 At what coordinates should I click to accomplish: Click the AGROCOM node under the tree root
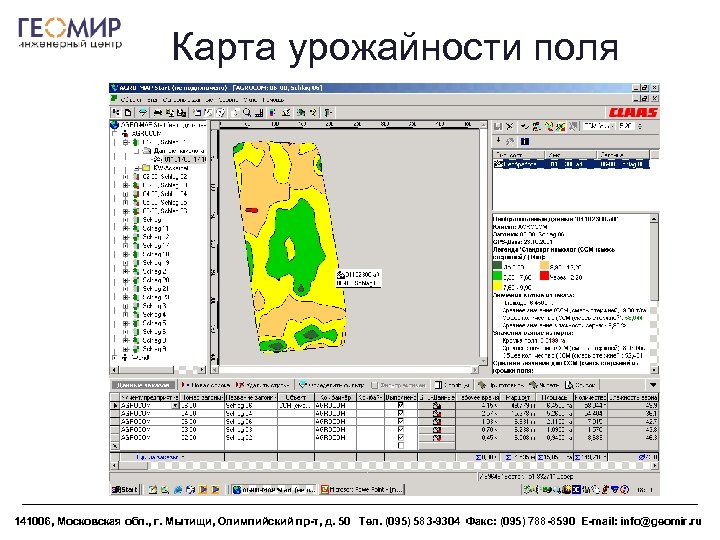pos(146,134)
